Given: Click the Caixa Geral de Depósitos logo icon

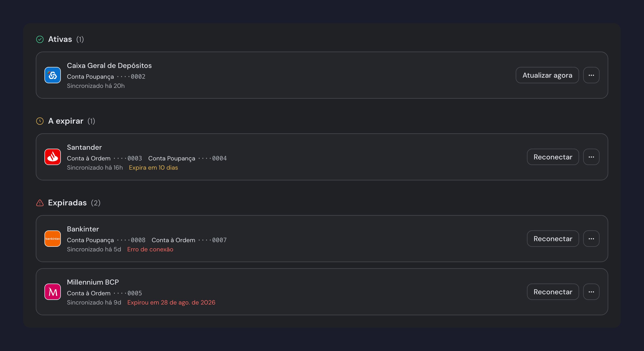Looking at the screenshot, I should point(53,75).
